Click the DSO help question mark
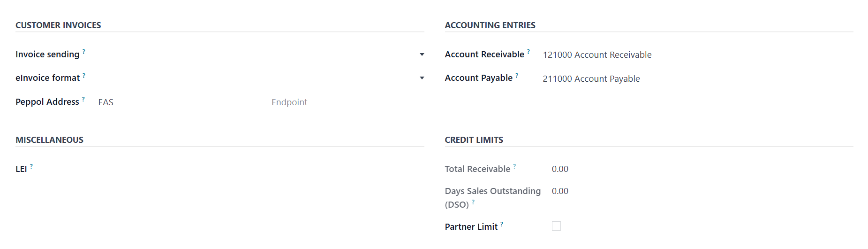 point(473,202)
